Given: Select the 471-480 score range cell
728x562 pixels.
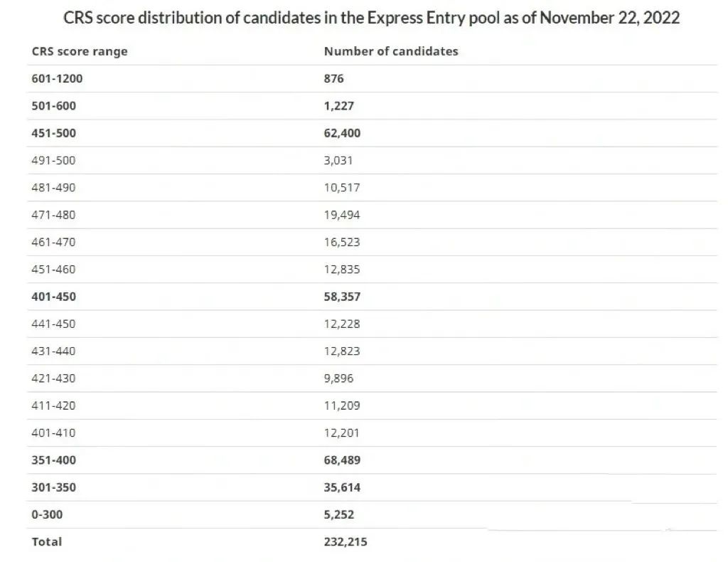Looking at the screenshot, I should (53, 215).
